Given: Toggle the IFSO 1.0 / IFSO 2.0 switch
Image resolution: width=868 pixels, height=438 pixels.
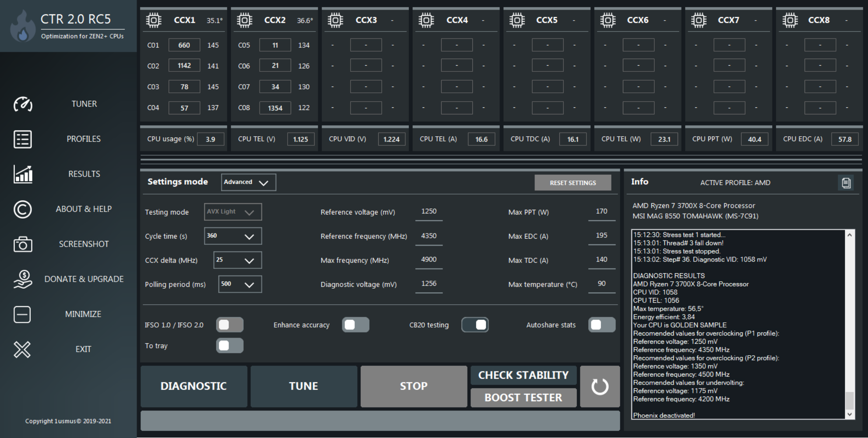Looking at the screenshot, I should point(230,325).
